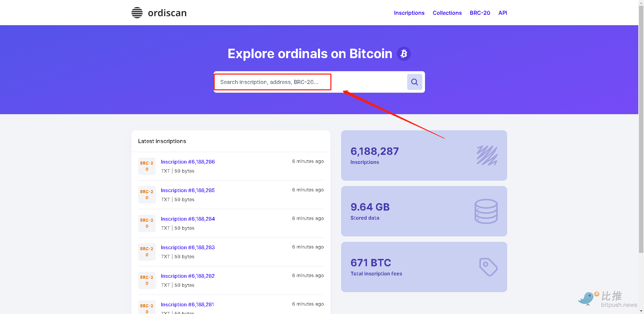Open Inscription #6,188,283 link
Image resolution: width=644 pixels, height=314 pixels.
(x=188, y=248)
